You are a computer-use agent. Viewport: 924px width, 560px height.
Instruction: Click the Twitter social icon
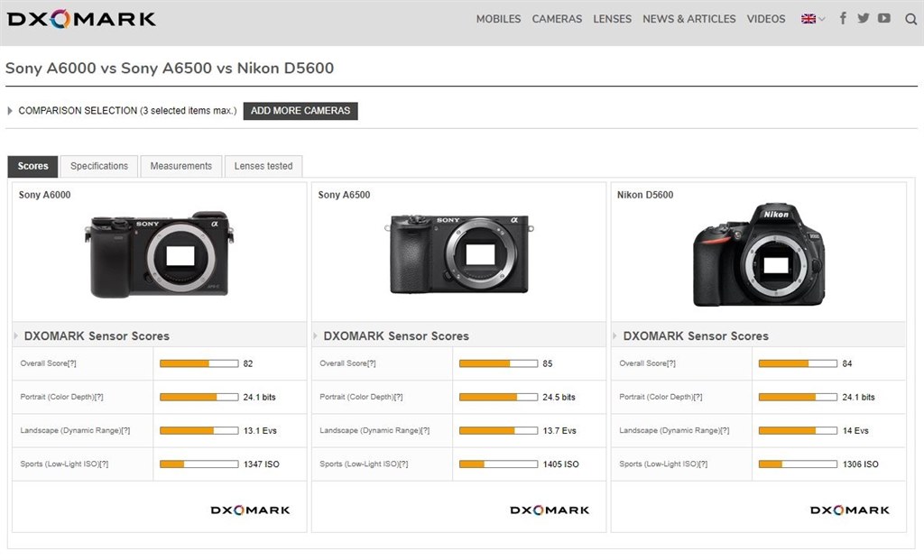coord(863,18)
